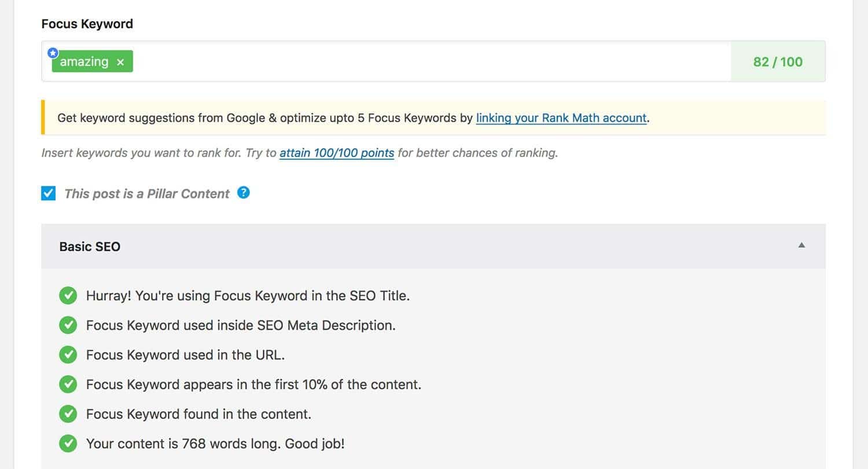Click green check beside 'found in the content'
The height and width of the screenshot is (469, 868).
[68, 414]
